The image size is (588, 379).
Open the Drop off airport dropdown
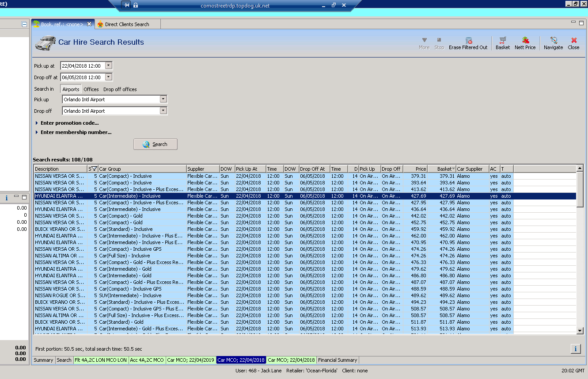pyautogui.click(x=163, y=111)
